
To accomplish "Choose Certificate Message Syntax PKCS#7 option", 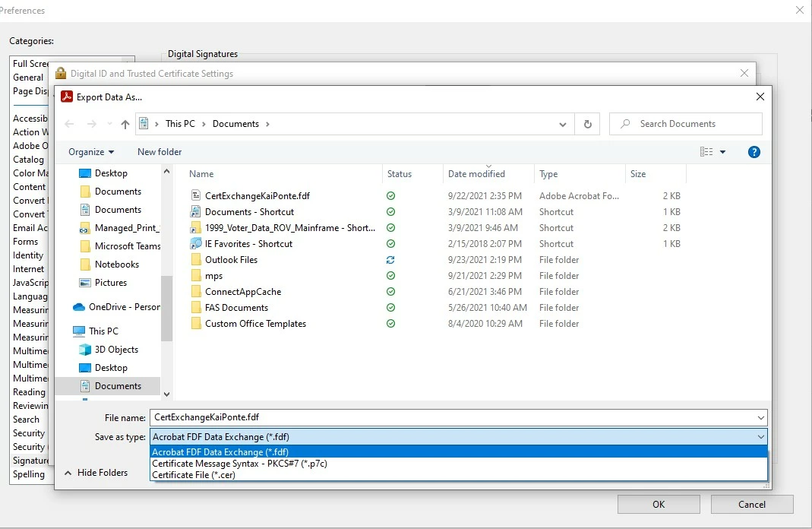I will (x=458, y=463).
